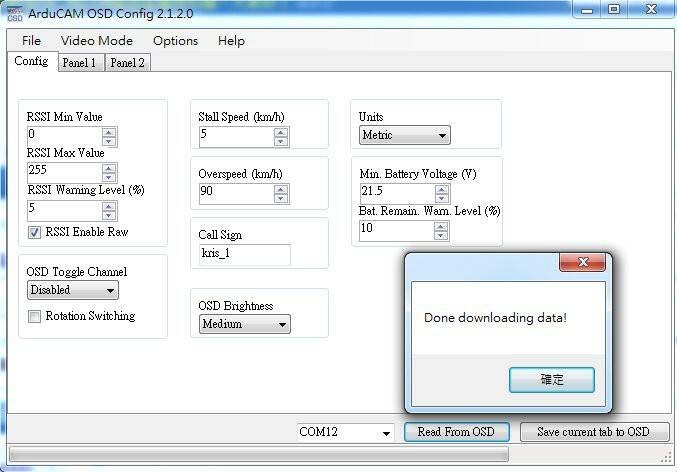Click Save current tab to OSD button
The image size is (677, 472).
pyautogui.click(x=594, y=432)
